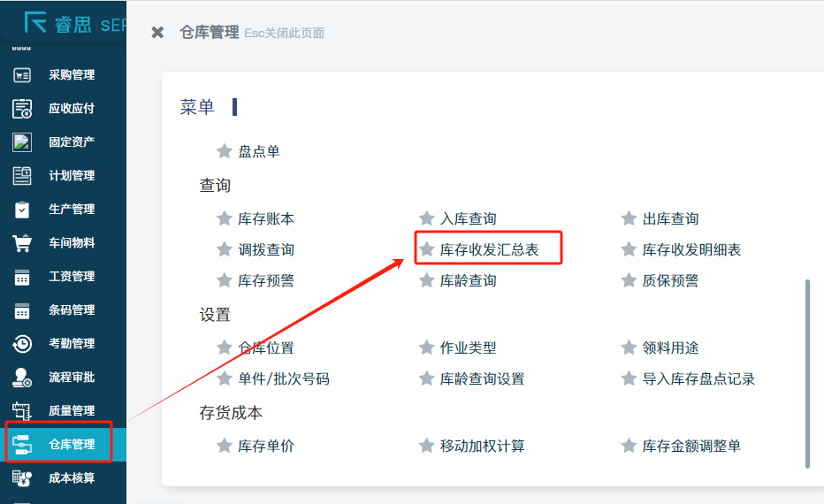Click the 固定资产 image icon
Screen dimensions: 824x504
click(22, 141)
